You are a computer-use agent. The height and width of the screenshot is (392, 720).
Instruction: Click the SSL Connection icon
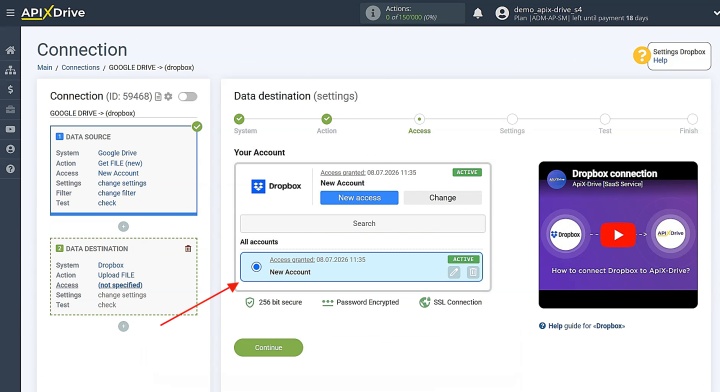(424, 302)
